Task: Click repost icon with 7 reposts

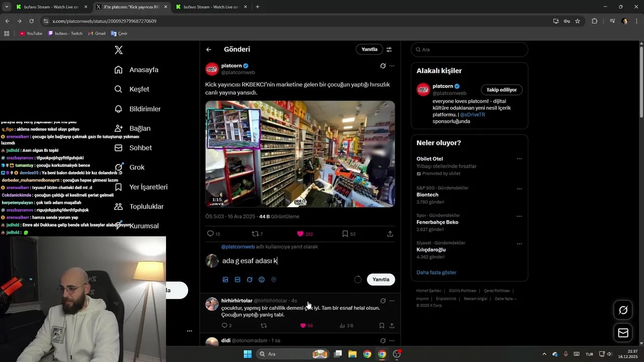Action: coord(255,234)
